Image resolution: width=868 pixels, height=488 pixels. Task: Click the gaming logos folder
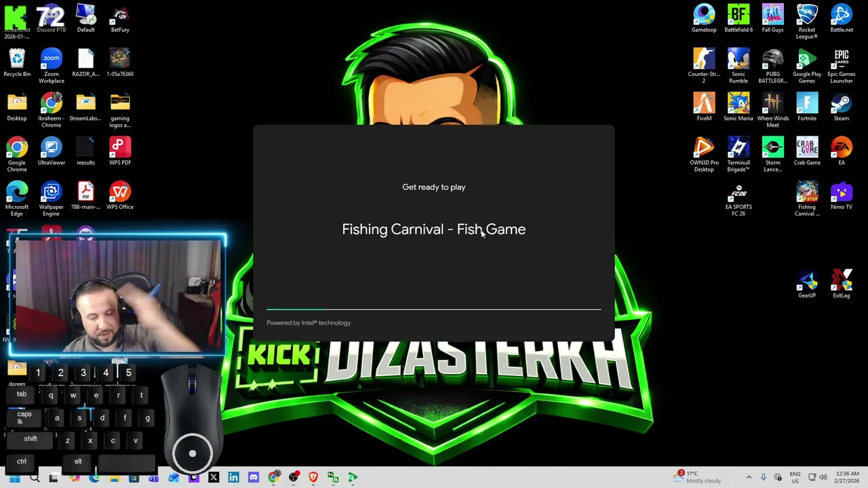click(120, 110)
